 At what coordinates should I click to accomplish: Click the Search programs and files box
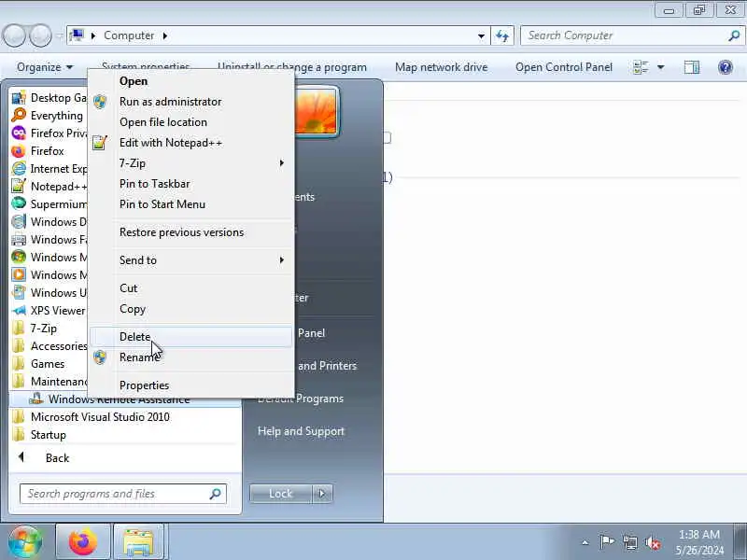123,494
